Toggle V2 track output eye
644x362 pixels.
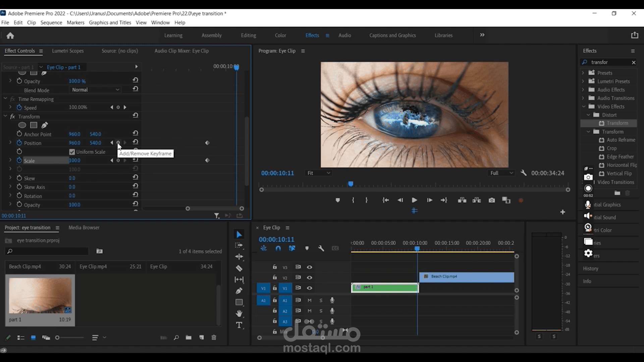point(310,278)
